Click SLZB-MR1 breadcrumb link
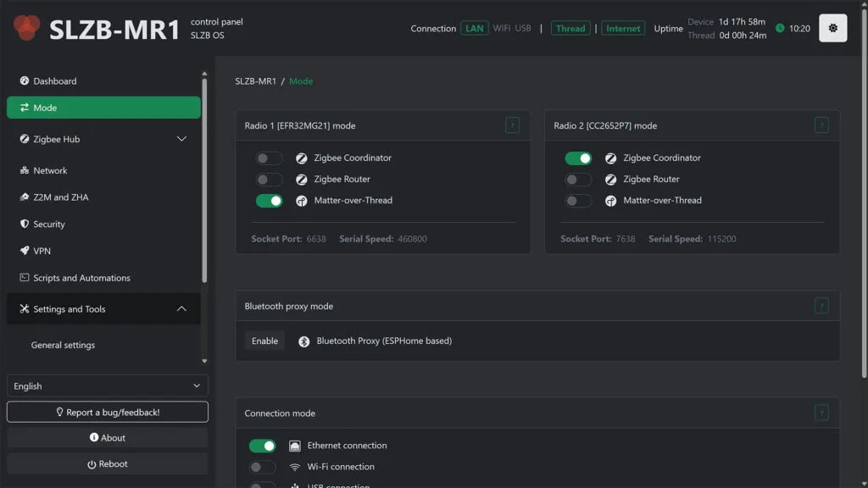This screenshot has height=488, width=868. pos(255,80)
